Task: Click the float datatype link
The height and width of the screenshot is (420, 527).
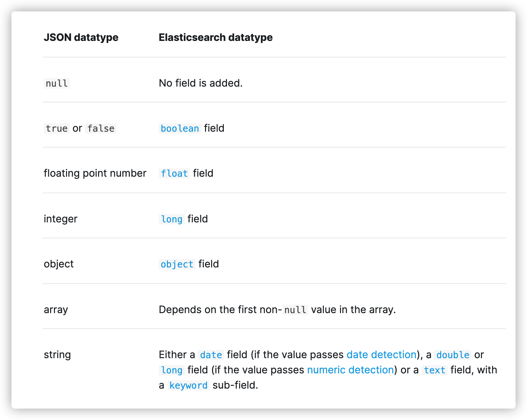Action: click(x=174, y=174)
